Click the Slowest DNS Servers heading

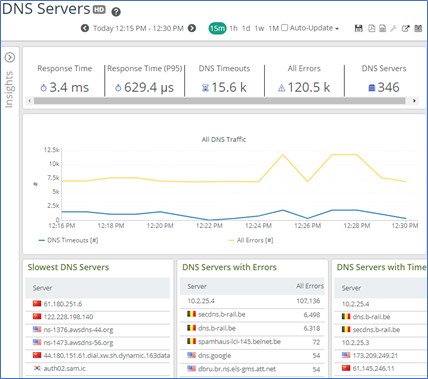[68, 267]
